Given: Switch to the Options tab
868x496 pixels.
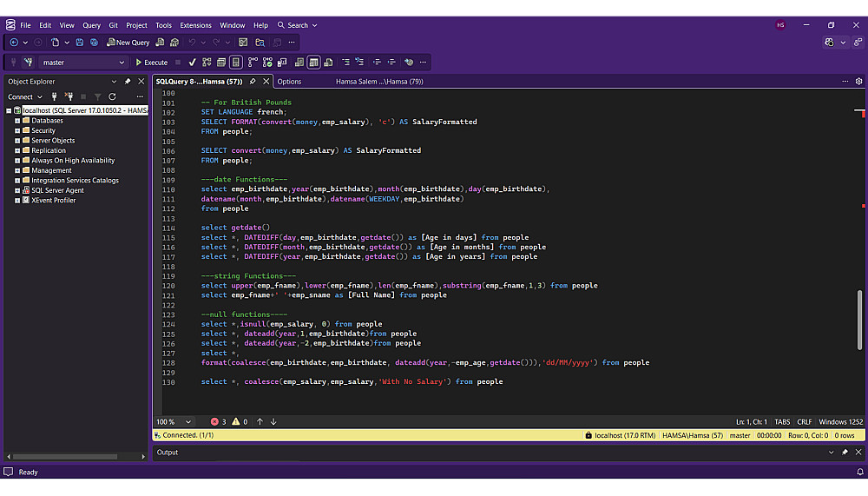Looking at the screenshot, I should (x=289, y=82).
